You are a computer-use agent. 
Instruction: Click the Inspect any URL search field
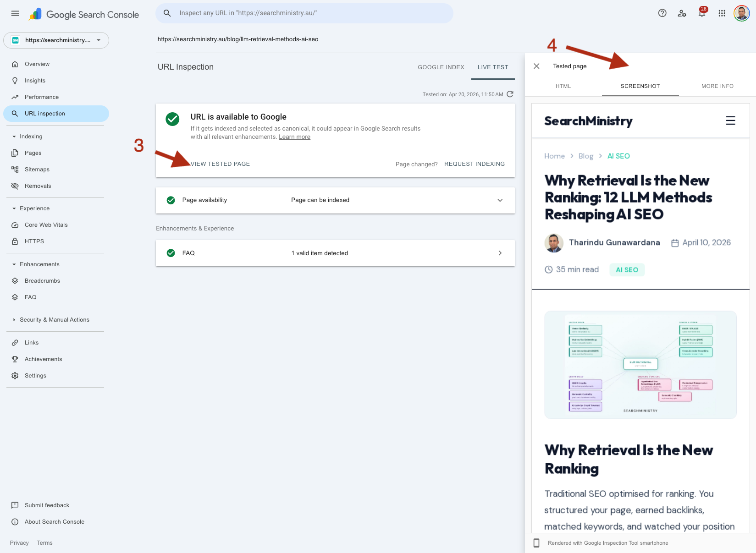[x=304, y=13]
